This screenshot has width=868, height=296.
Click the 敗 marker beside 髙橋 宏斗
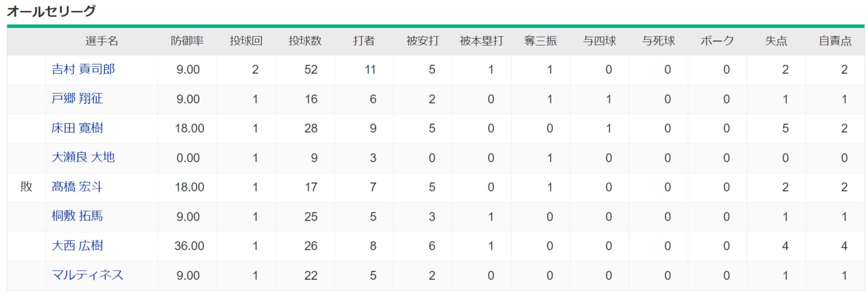coord(26,187)
